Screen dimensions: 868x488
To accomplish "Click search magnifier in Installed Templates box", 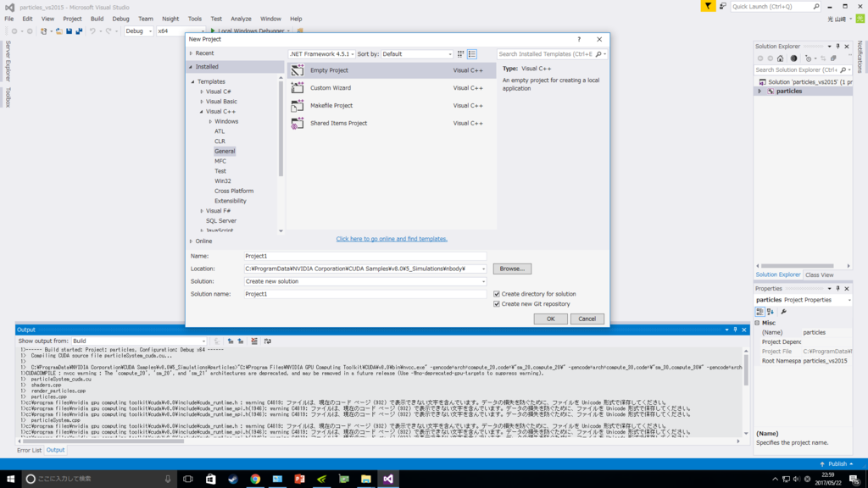I will [x=598, y=54].
